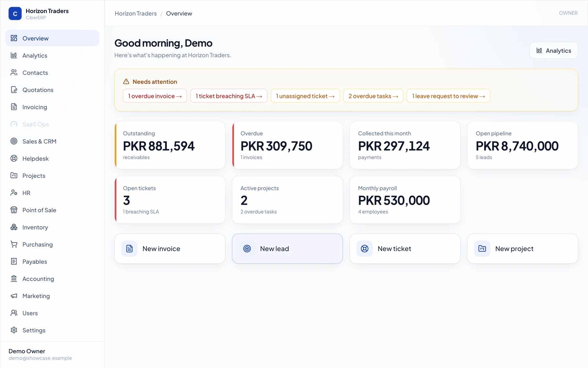The width and height of the screenshot is (588, 368).
Task: Select the SaaS Ops menu item
Action: tap(52, 124)
